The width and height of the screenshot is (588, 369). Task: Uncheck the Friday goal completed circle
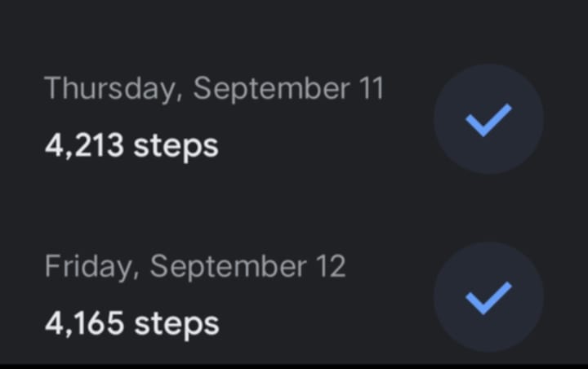click(x=488, y=297)
